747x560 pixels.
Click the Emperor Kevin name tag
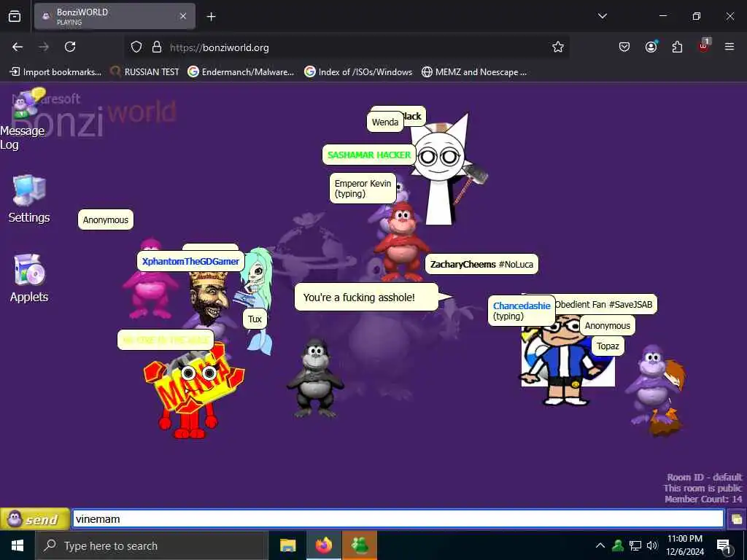pos(363,188)
